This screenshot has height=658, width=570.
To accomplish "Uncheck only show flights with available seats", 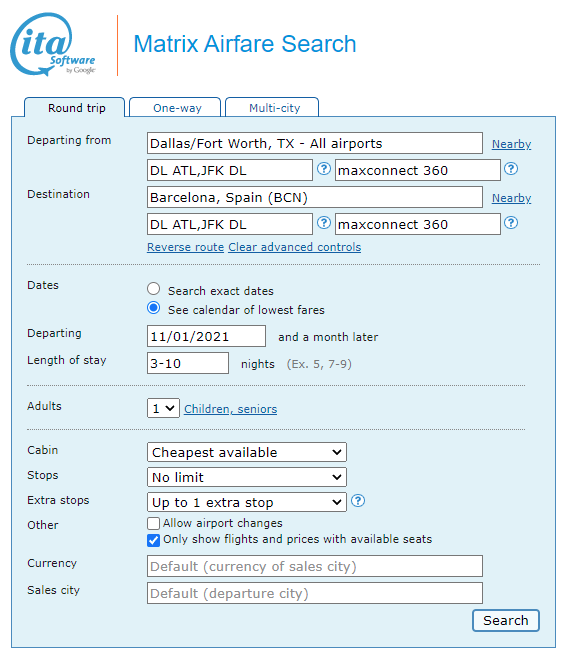I will coord(154,540).
